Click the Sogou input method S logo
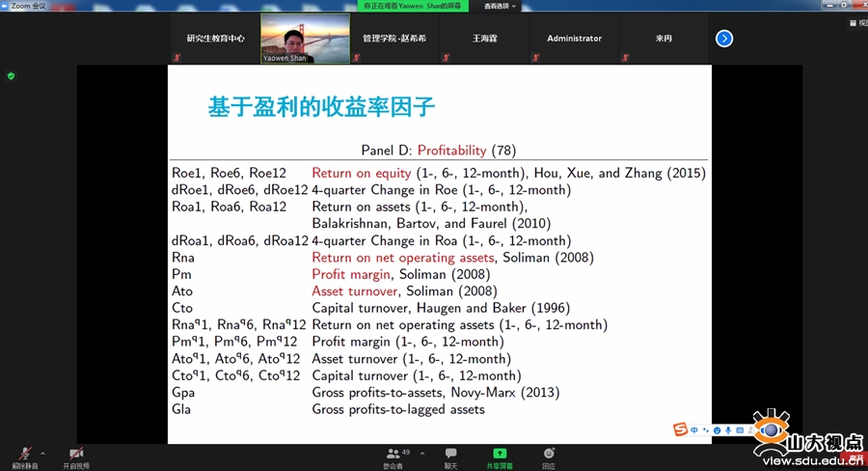This screenshot has width=868, height=471. click(x=680, y=429)
